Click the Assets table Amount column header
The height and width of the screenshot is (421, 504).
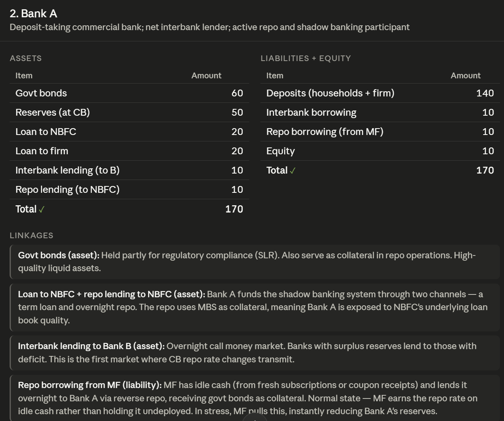pos(206,76)
